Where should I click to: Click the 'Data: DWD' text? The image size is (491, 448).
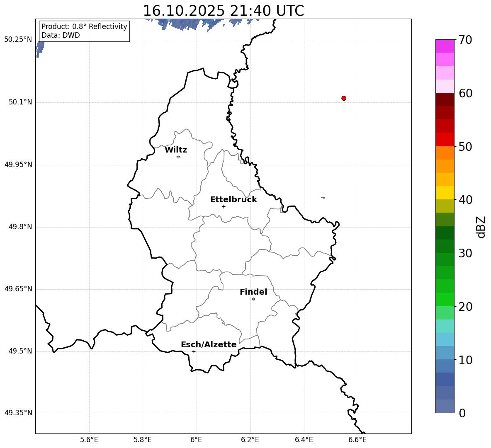click(61, 35)
